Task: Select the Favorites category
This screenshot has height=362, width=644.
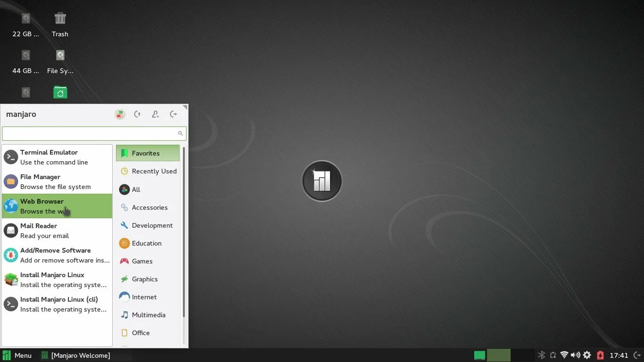Action: click(x=148, y=153)
